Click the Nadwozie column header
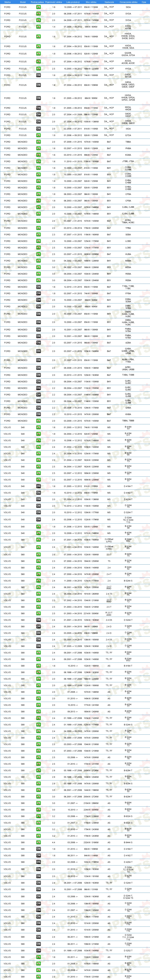Screen dimensions: 150x980 109,2
